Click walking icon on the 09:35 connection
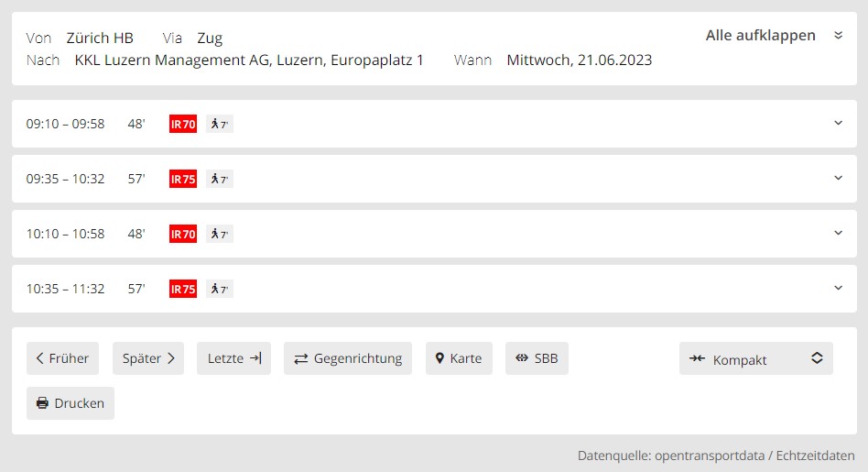 [x=219, y=179]
